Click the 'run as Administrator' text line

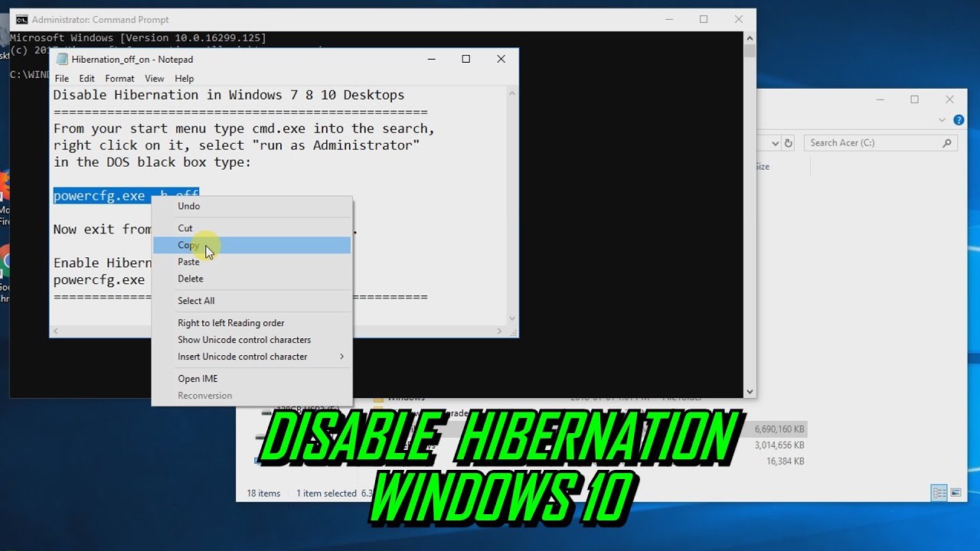[237, 145]
